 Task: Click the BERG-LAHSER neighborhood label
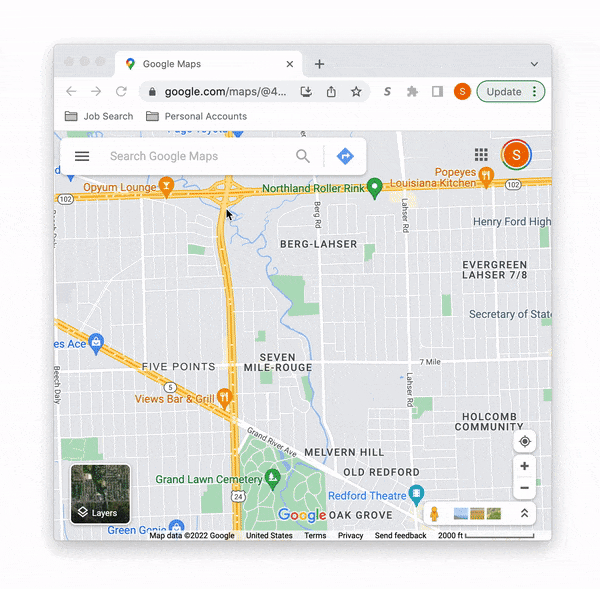318,244
